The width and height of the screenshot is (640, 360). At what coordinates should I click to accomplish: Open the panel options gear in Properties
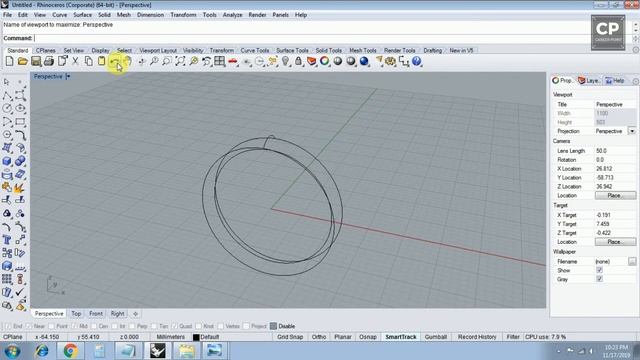point(636,81)
